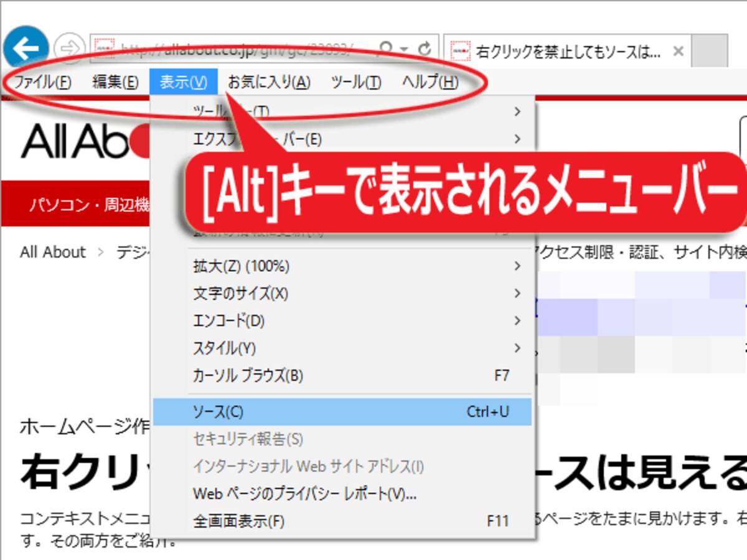Image resolution: width=747 pixels, height=560 pixels.
Task: Expand the 拡大(Z) (100%) submenu
Action: (342, 266)
